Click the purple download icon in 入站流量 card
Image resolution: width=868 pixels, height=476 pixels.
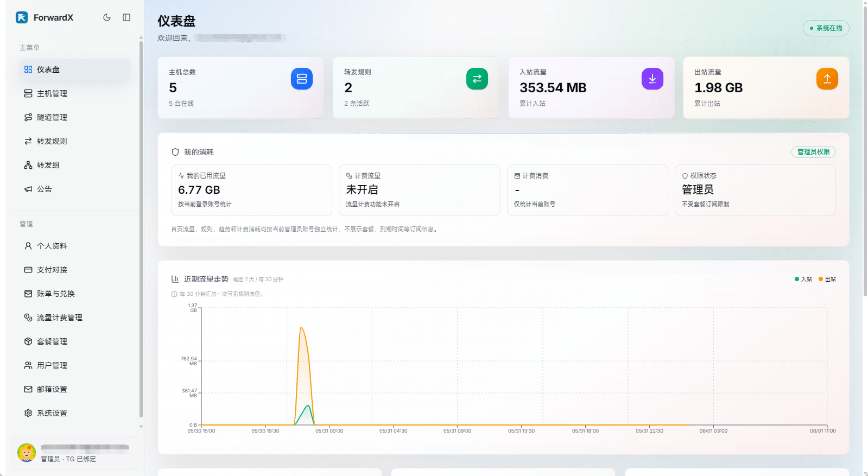point(652,79)
